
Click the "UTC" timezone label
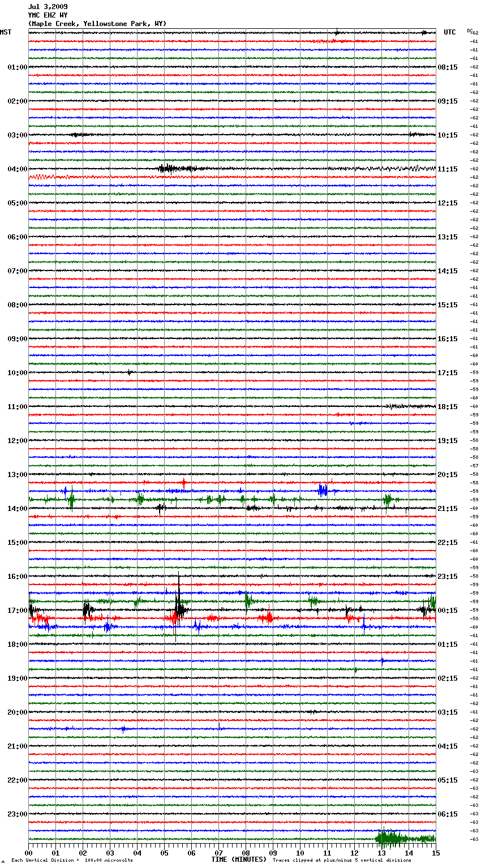coord(450,32)
